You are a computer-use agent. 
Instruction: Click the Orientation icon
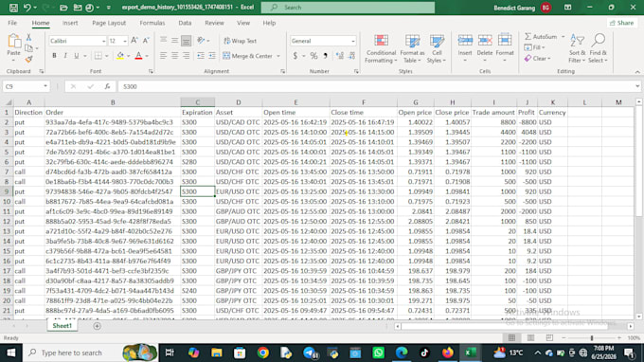tap(201, 40)
